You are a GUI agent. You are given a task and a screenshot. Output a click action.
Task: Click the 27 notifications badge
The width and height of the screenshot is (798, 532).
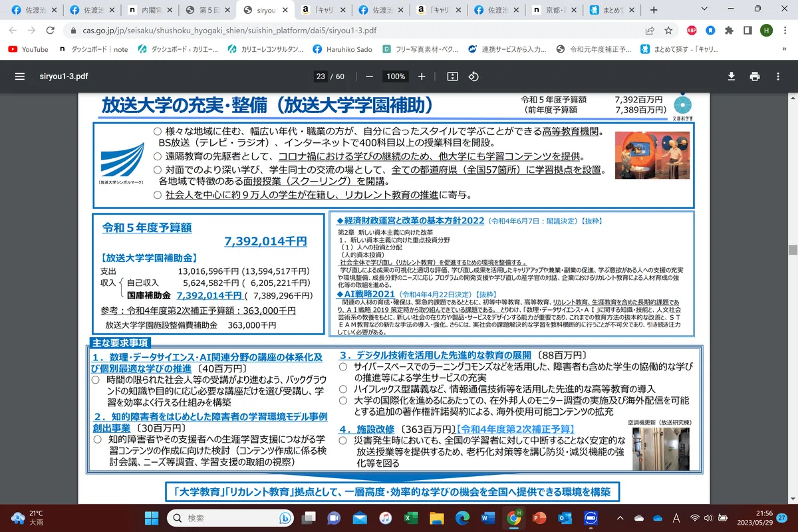[782, 518]
